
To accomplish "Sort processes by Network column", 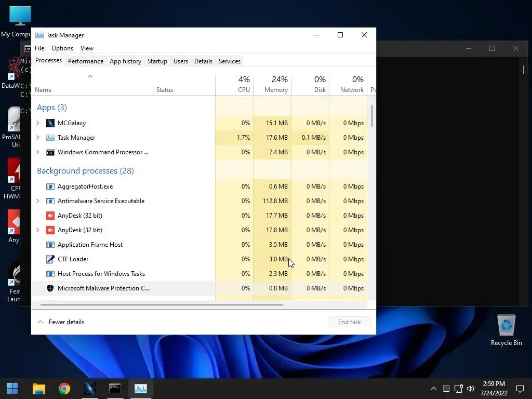I will tap(348, 84).
